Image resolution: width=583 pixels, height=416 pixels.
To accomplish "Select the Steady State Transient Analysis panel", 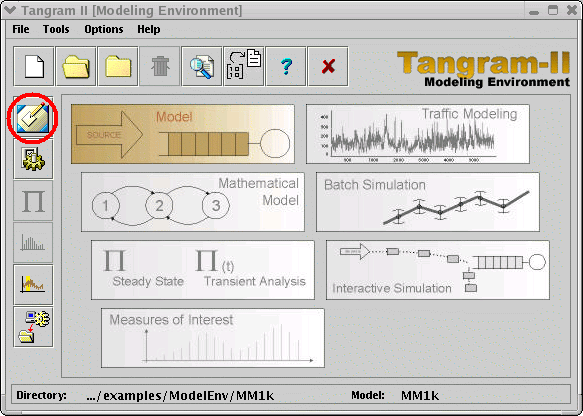I will [203, 270].
